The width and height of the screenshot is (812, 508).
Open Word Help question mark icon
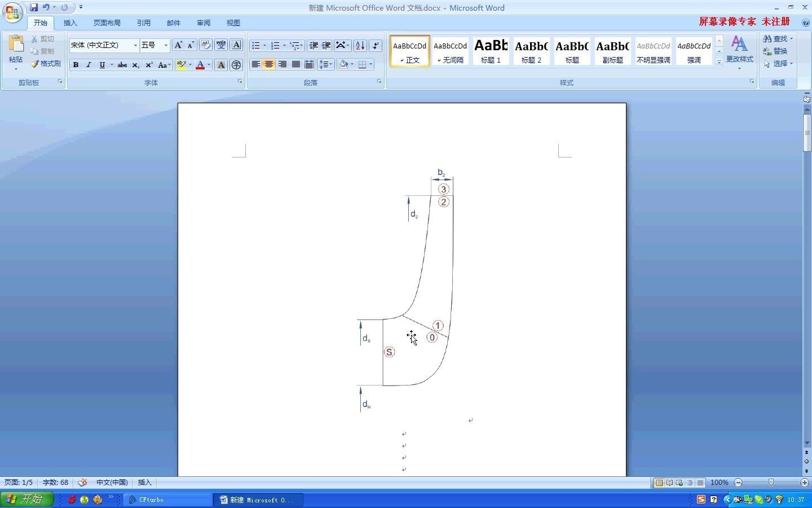(x=805, y=23)
